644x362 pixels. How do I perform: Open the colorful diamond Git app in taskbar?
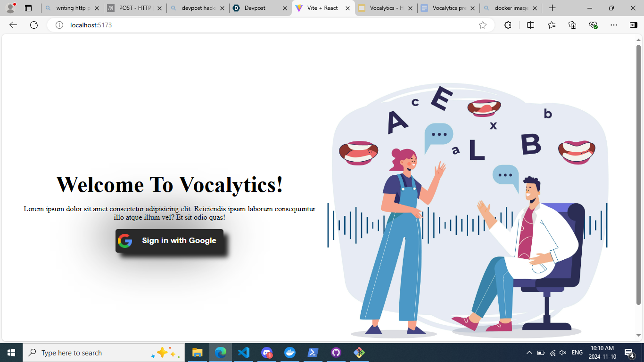pos(359,353)
